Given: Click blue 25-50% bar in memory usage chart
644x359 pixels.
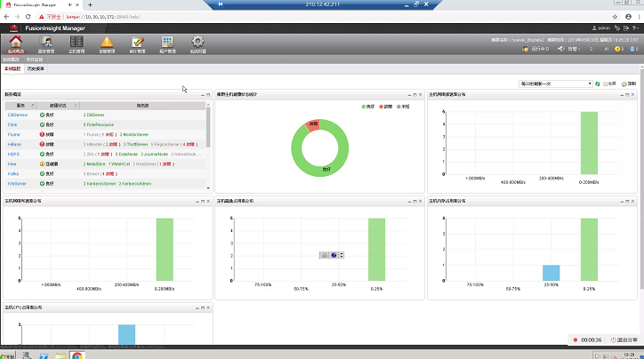Looking at the screenshot, I should (551, 273).
